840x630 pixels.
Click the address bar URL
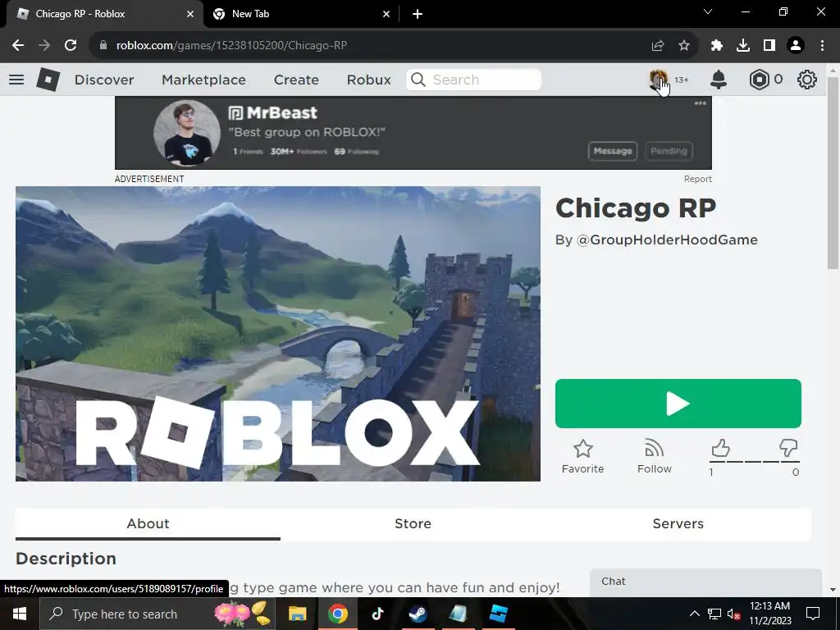click(x=232, y=46)
